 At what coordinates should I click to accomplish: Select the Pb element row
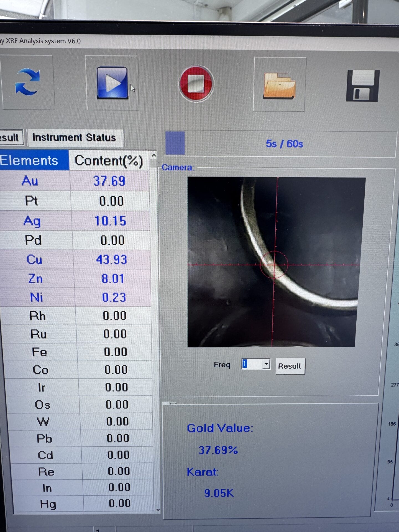[81, 438]
